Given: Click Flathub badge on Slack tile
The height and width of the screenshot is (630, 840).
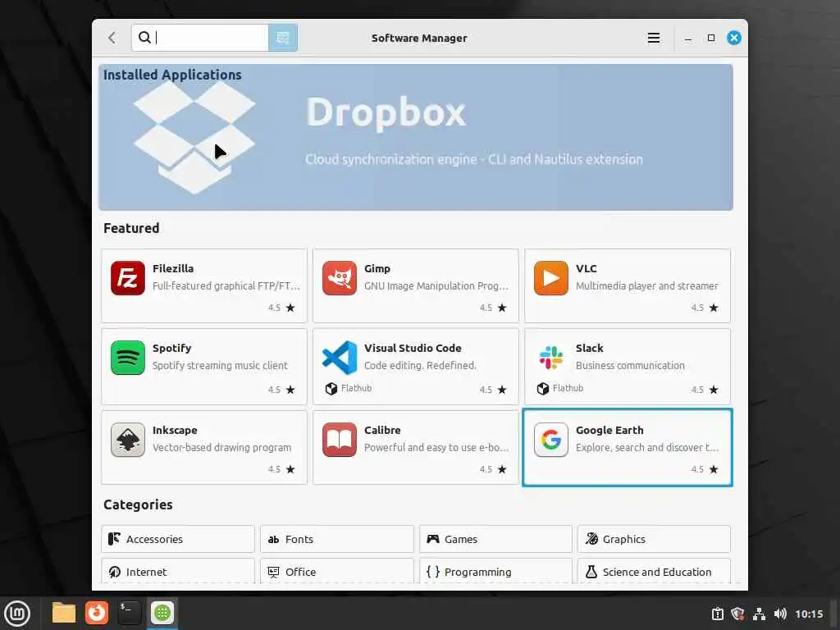Looking at the screenshot, I should click(x=560, y=388).
